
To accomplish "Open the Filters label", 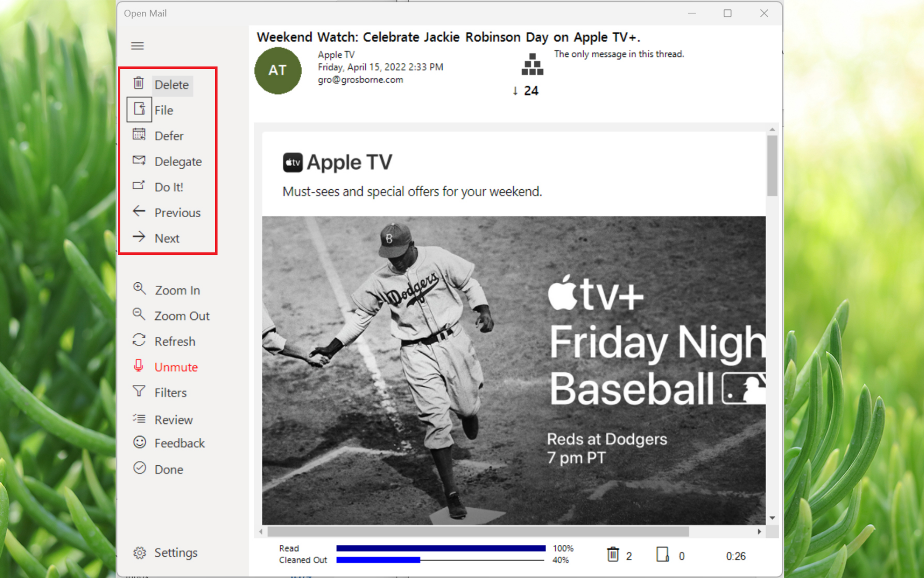I will click(170, 393).
